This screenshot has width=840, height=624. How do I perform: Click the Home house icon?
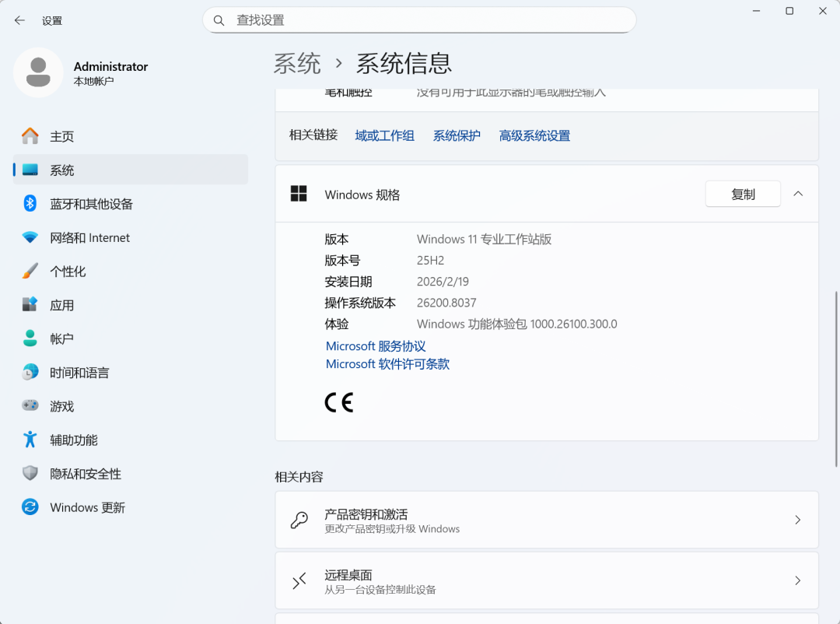30,136
